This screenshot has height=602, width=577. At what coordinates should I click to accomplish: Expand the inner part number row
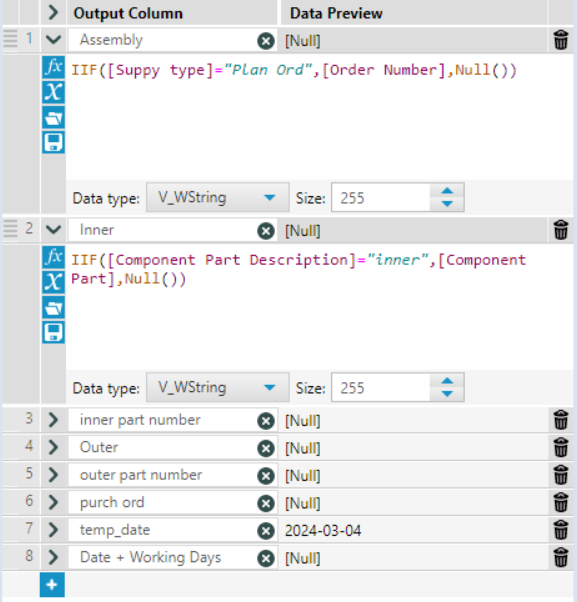pos(53,420)
